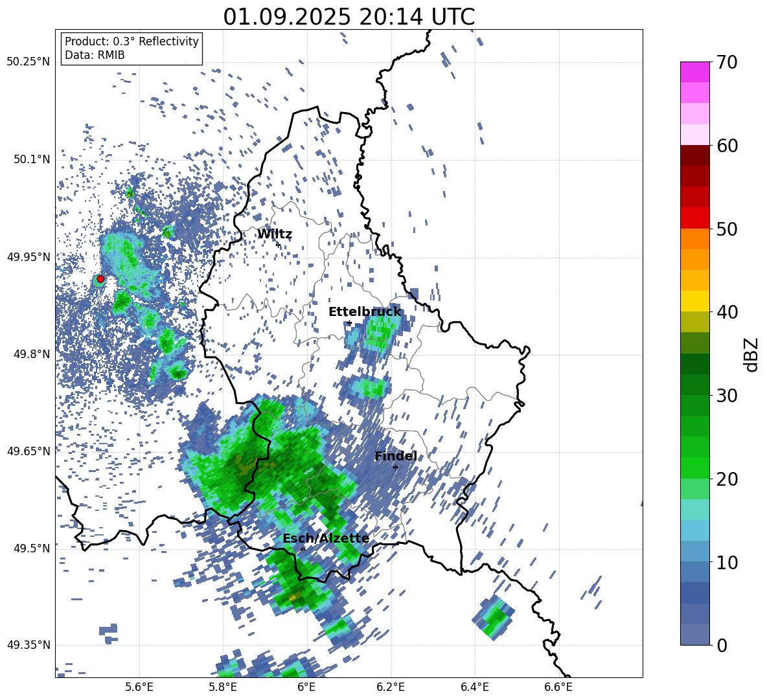Click the 50.1°N latitude label
The image size is (767, 700).
click(32, 159)
